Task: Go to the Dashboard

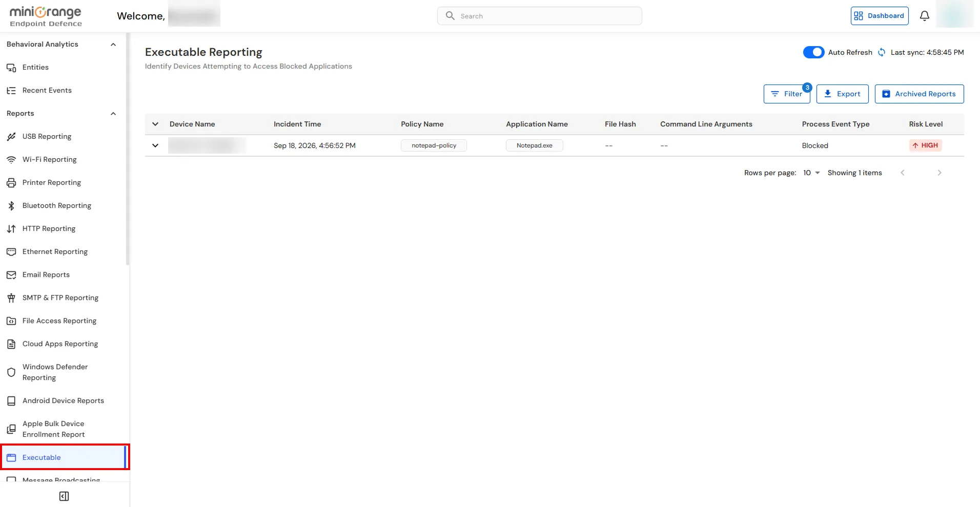Action: (x=880, y=16)
